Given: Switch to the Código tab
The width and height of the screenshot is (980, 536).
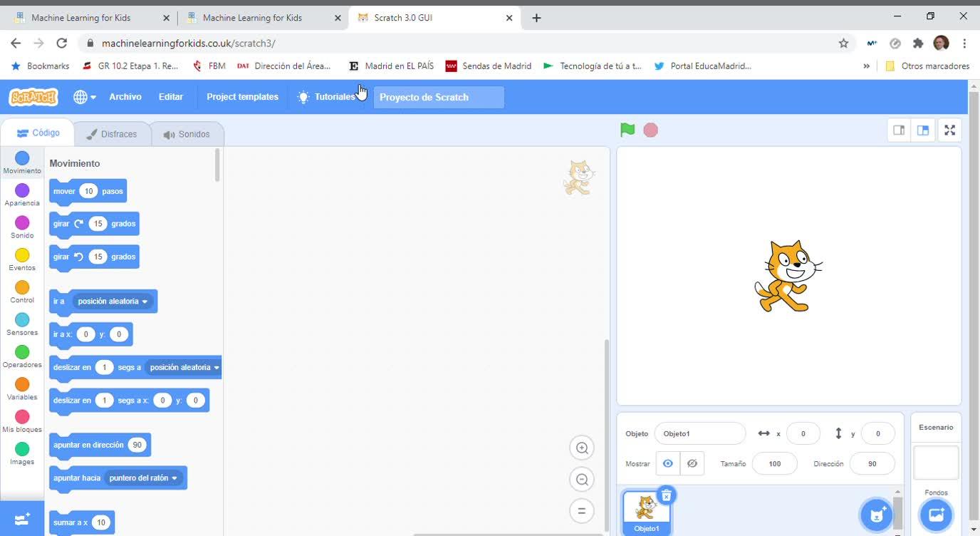Looking at the screenshot, I should 38,133.
